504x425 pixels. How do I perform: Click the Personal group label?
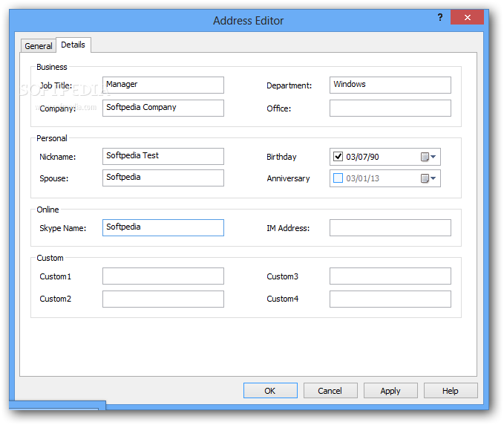click(x=52, y=138)
